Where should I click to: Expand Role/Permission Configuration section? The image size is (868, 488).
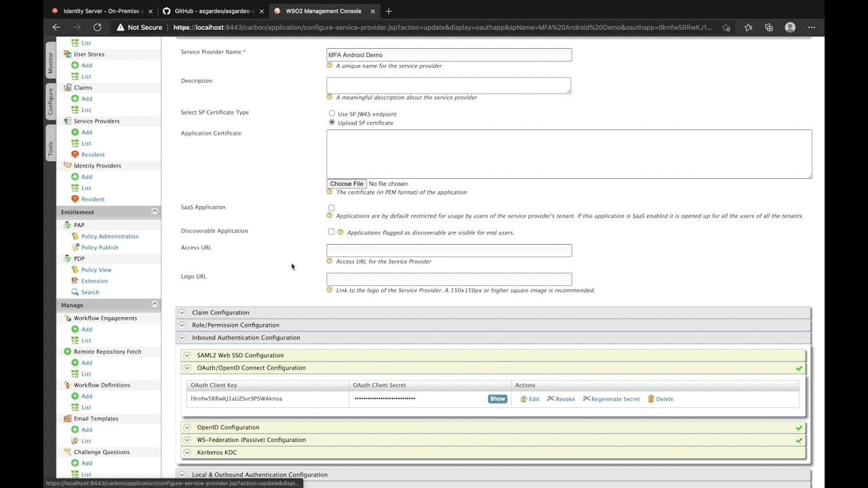tap(182, 325)
